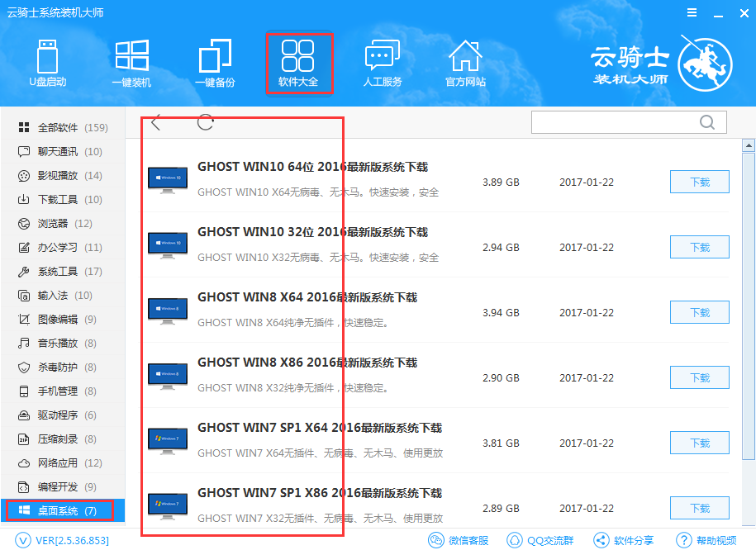Screen dimensions: 756x550
Task: Select 网络应用 (12) category
Action: (63, 463)
